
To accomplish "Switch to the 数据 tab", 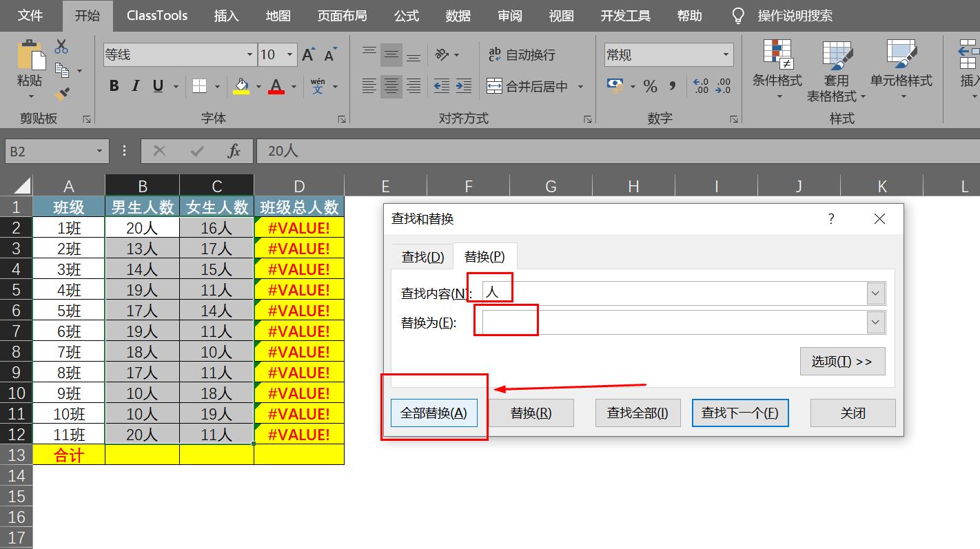I will click(x=458, y=15).
